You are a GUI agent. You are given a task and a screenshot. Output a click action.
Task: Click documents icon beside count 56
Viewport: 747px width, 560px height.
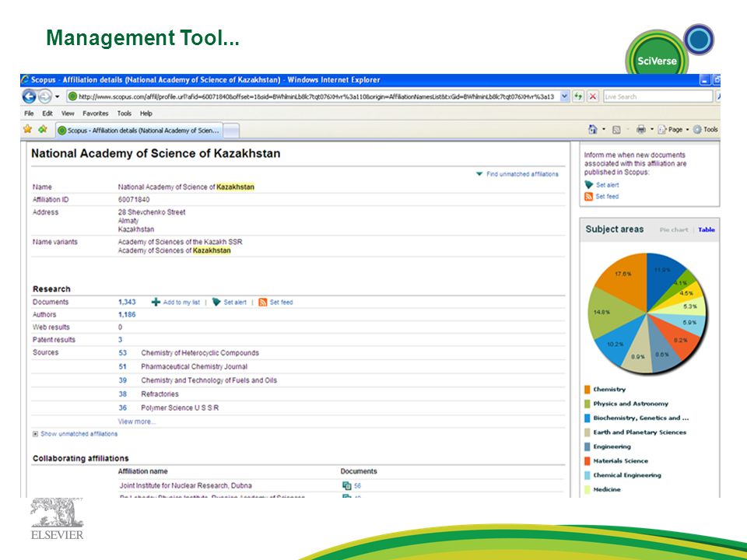(346, 485)
